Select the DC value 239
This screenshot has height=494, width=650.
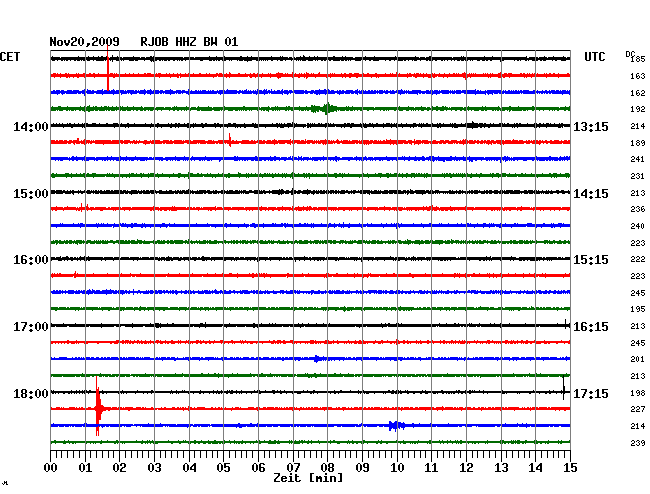[x=638, y=443]
